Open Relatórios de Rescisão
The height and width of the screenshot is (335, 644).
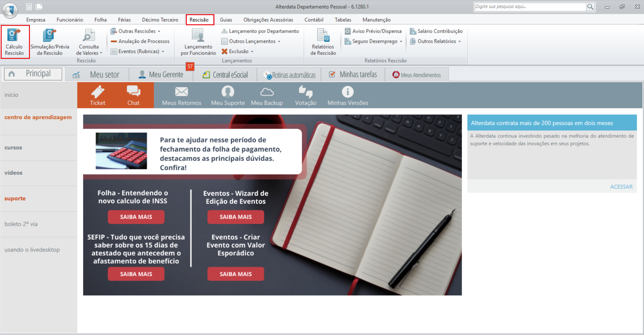[x=323, y=42]
